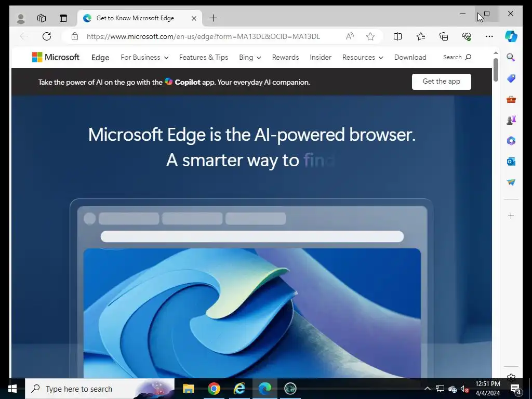Click the site Search button
Viewport: 532px width, 399px height.
(x=457, y=57)
